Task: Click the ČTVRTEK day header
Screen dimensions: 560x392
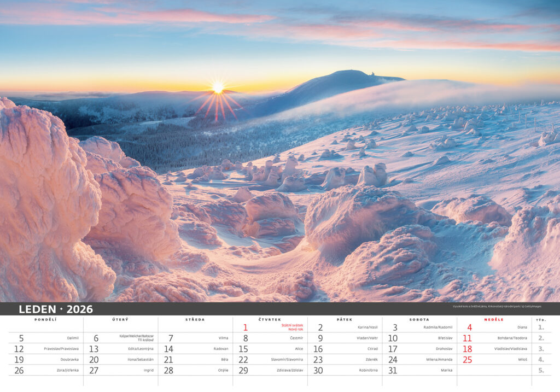Action: coord(270,319)
